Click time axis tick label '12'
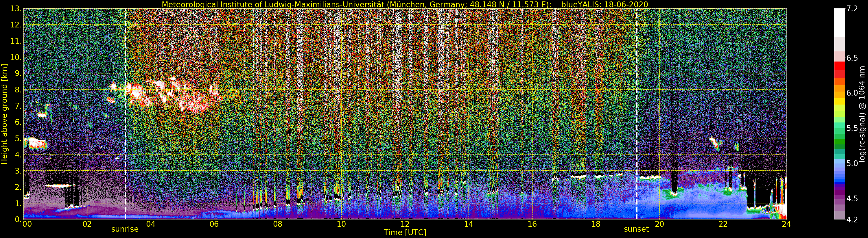The width and height of the screenshot is (868, 238). pyautogui.click(x=405, y=224)
